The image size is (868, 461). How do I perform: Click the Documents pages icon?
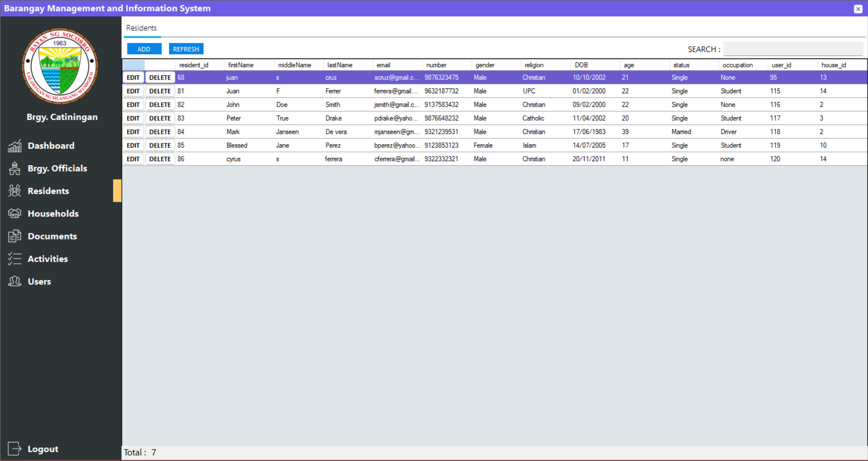pos(14,236)
